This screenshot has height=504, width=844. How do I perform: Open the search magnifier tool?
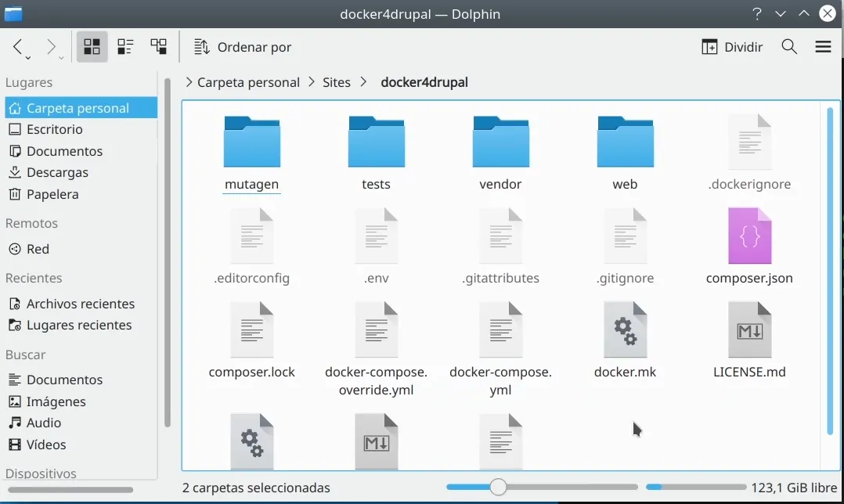[789, 47]
